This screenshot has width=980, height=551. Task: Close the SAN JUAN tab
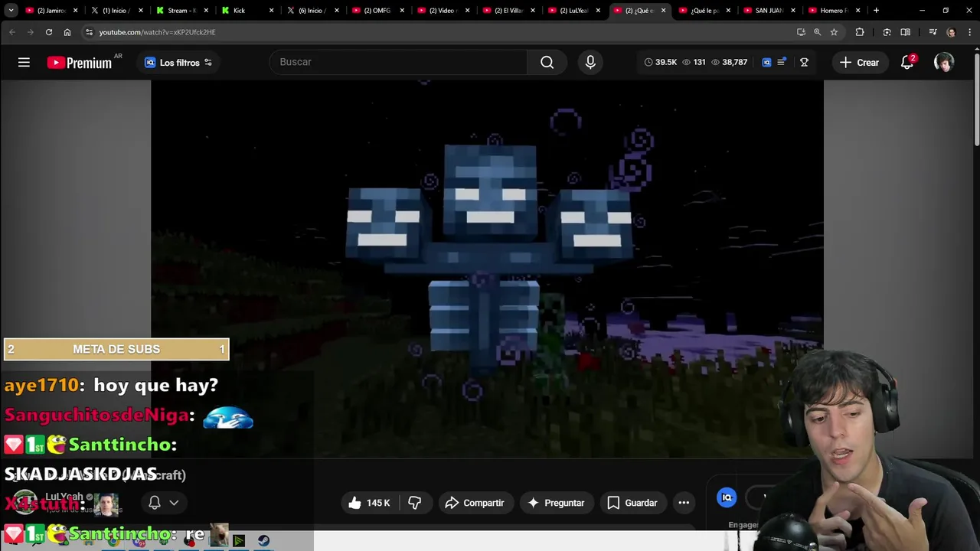click(793, 11)
